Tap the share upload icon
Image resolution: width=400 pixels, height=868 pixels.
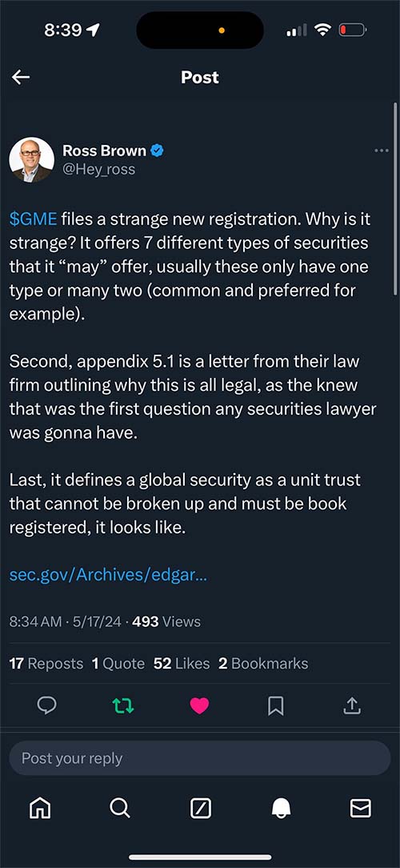tap(352, 705)
